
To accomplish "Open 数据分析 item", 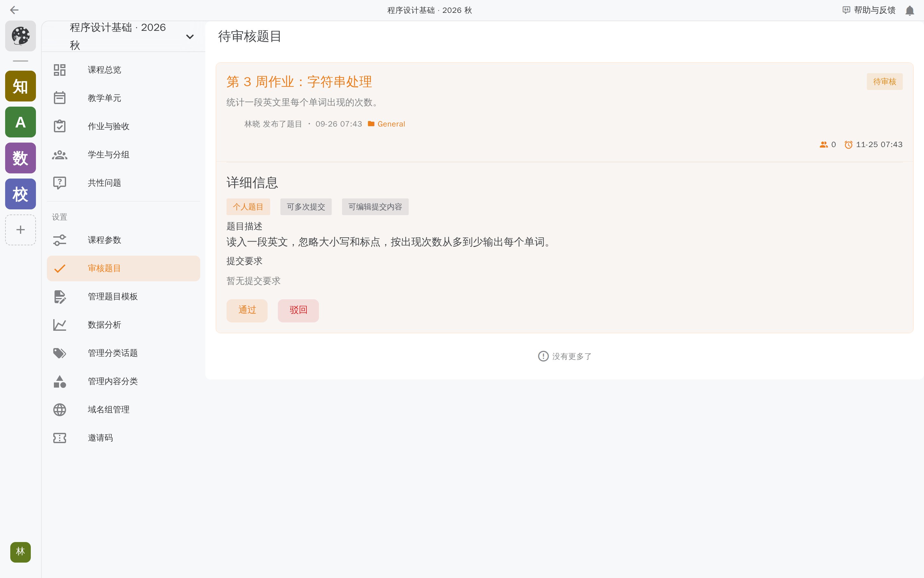I will pyautogui.click(x=123, y=325).
